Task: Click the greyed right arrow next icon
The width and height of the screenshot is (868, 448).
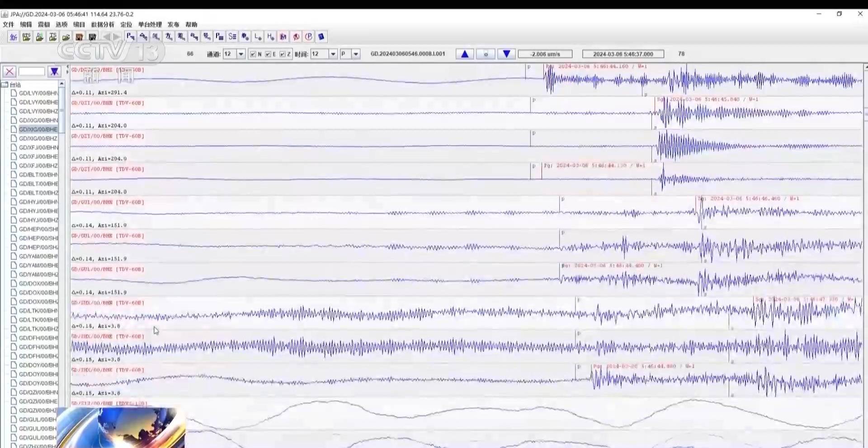Action: coord(117,37)
